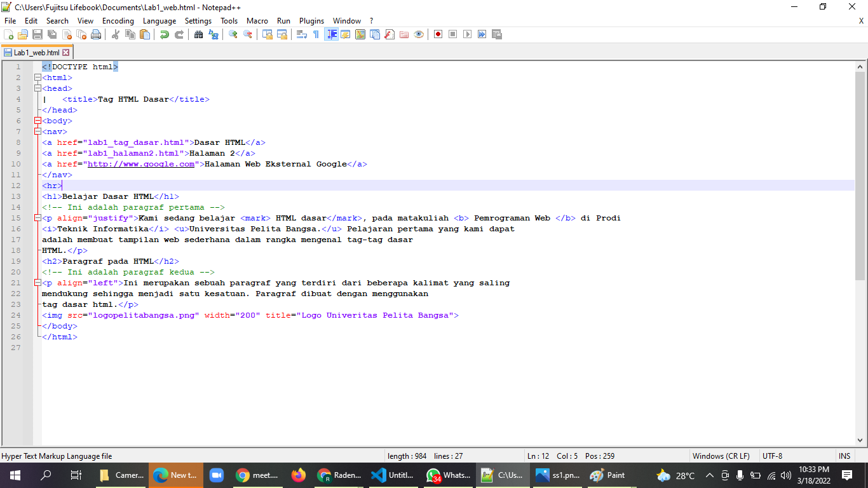This screenshot has height=488, width=868.
Task: Click the Save All toolbar icon
Action: pos(52,34)
